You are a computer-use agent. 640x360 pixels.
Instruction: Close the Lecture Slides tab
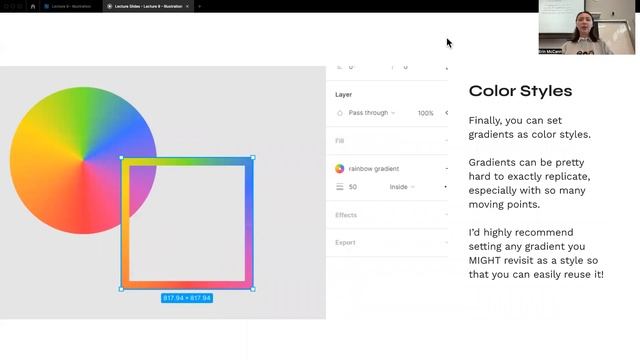(187, 7)
